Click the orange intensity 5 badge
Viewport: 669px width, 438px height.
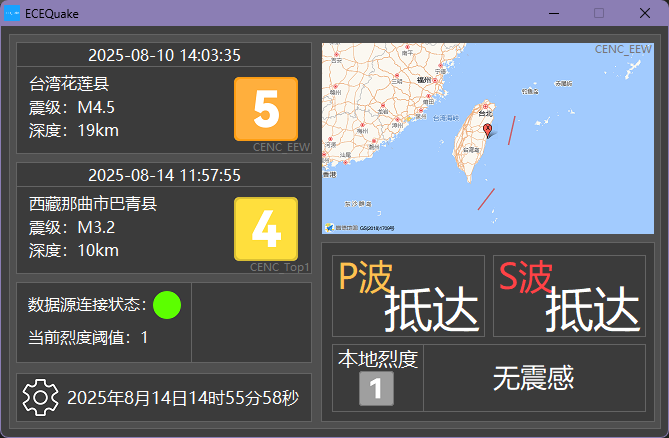pos(266,109)
